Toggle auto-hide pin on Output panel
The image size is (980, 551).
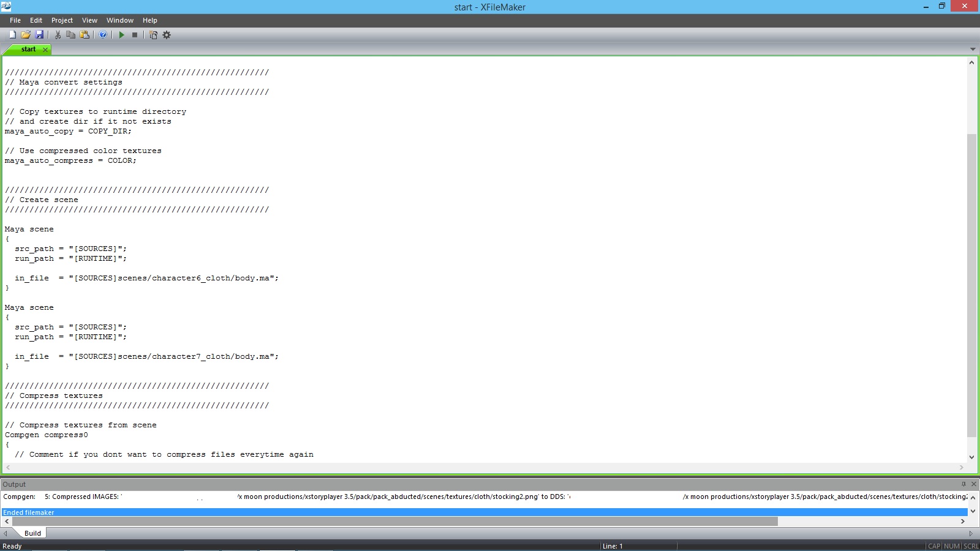click(x=963, y=484)
